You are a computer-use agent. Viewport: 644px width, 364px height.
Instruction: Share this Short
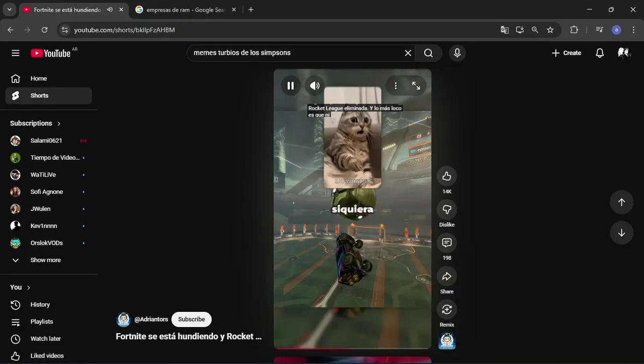pyautogui.click(x=447, y=276)
